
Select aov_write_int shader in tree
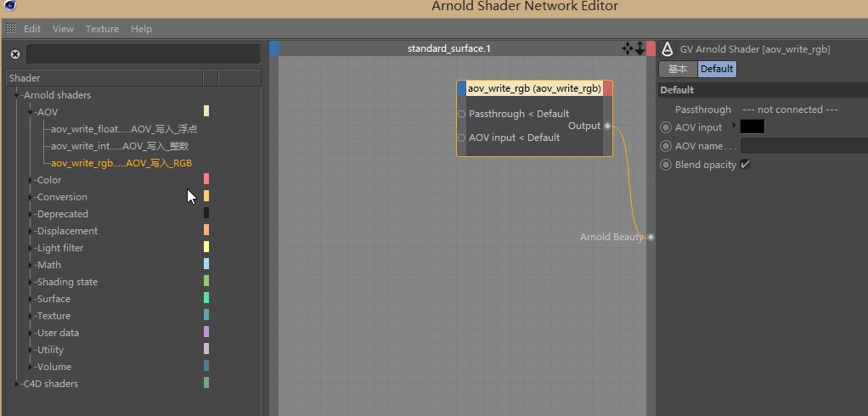[120, 147]
